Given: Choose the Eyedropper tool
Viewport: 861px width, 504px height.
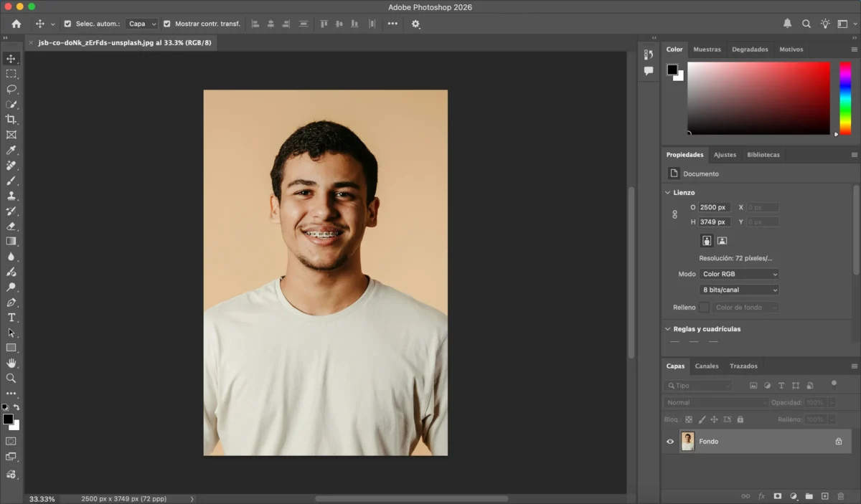Looking at the screenshot, I should click(x=11, y=150).
